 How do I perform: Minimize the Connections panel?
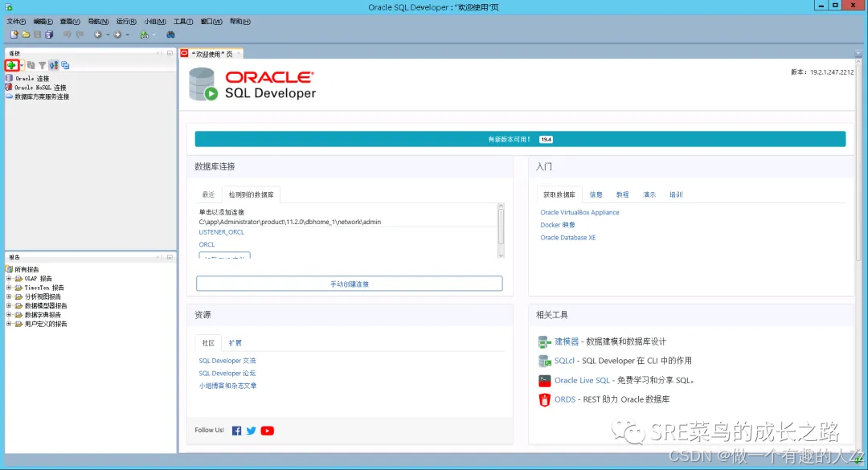170,53
